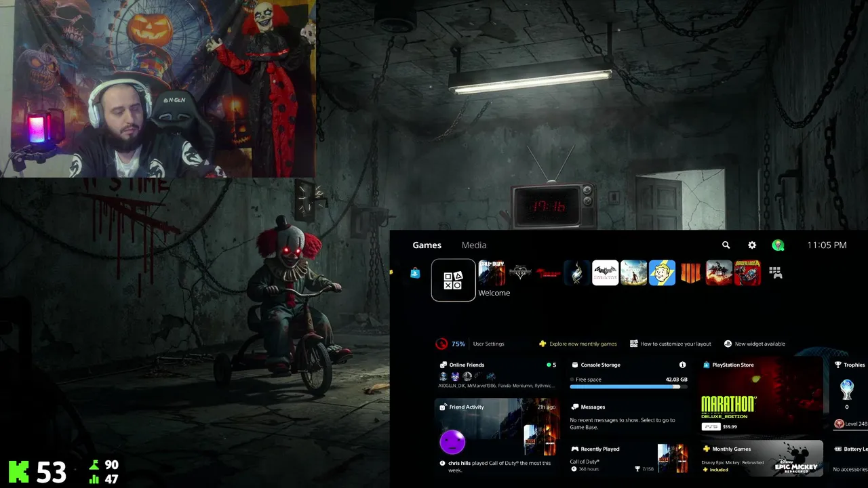Switch to the Media tab
Viewport: 868px width, 488px height.
click(x=474, y=245)
